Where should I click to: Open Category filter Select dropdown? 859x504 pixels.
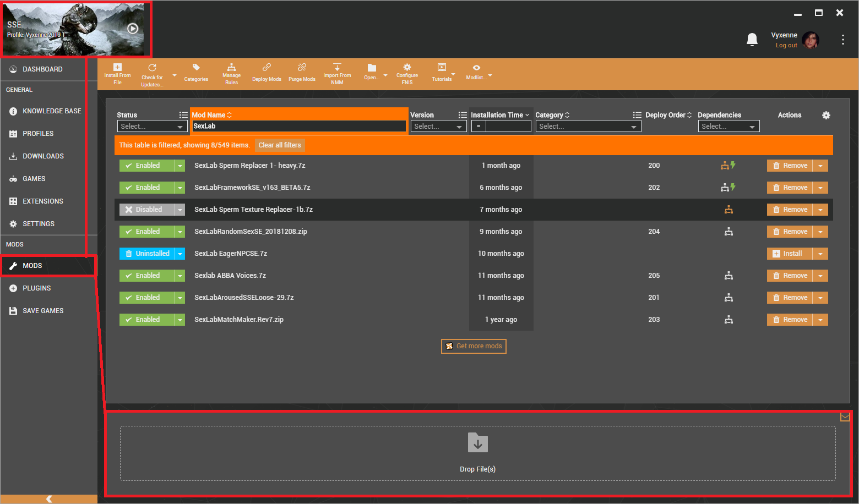(x=588, y=126)
